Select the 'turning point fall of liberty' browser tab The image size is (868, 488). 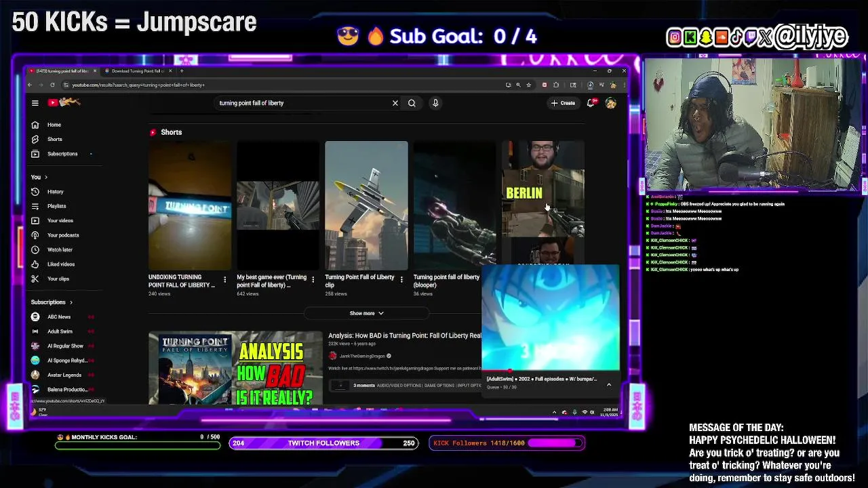(x=62, y=70)
